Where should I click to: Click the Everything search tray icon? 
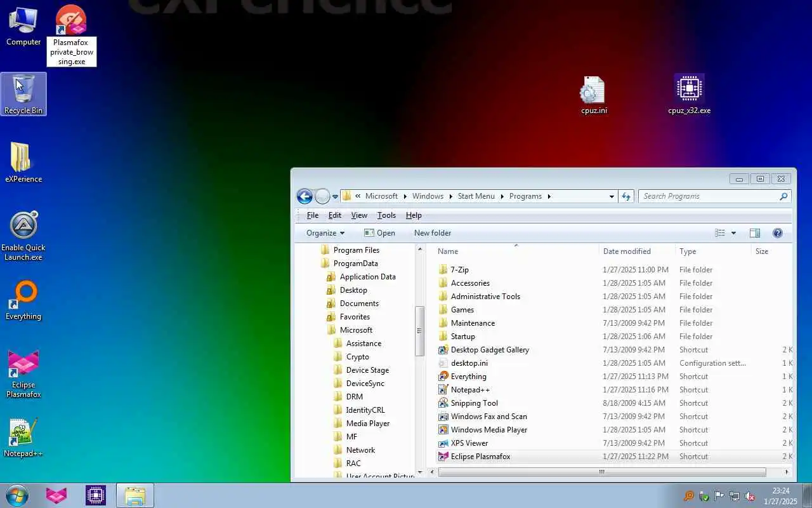pos(689,496)
